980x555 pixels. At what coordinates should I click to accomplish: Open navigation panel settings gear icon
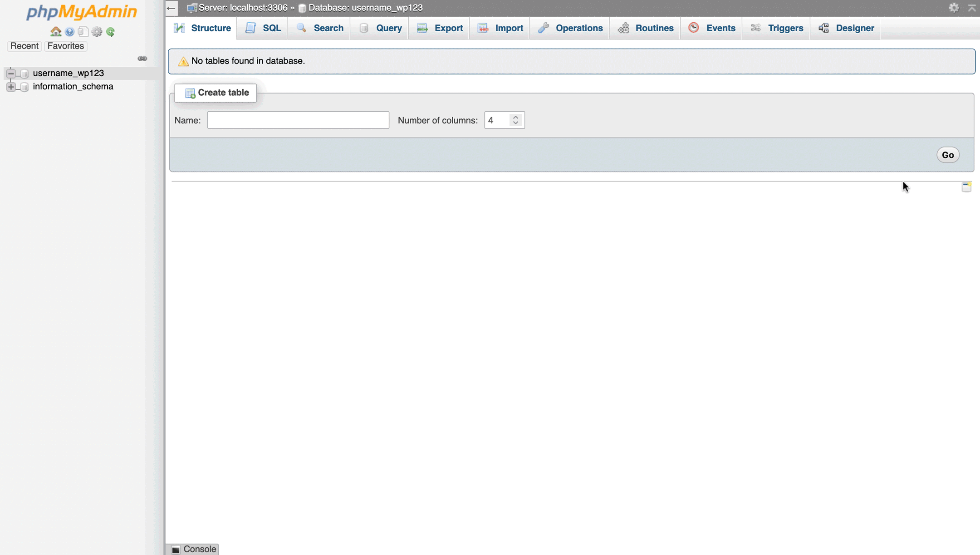[97, 31]
